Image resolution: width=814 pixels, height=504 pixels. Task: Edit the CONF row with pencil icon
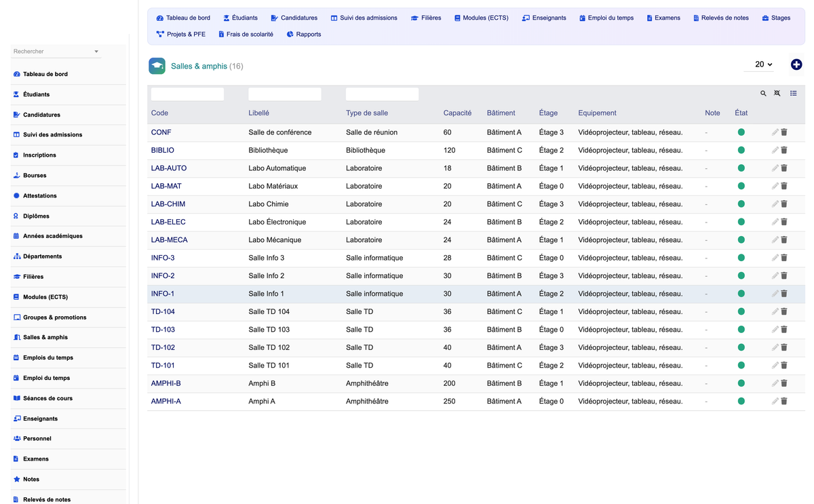pyautogui.click(x=775, y=132)
